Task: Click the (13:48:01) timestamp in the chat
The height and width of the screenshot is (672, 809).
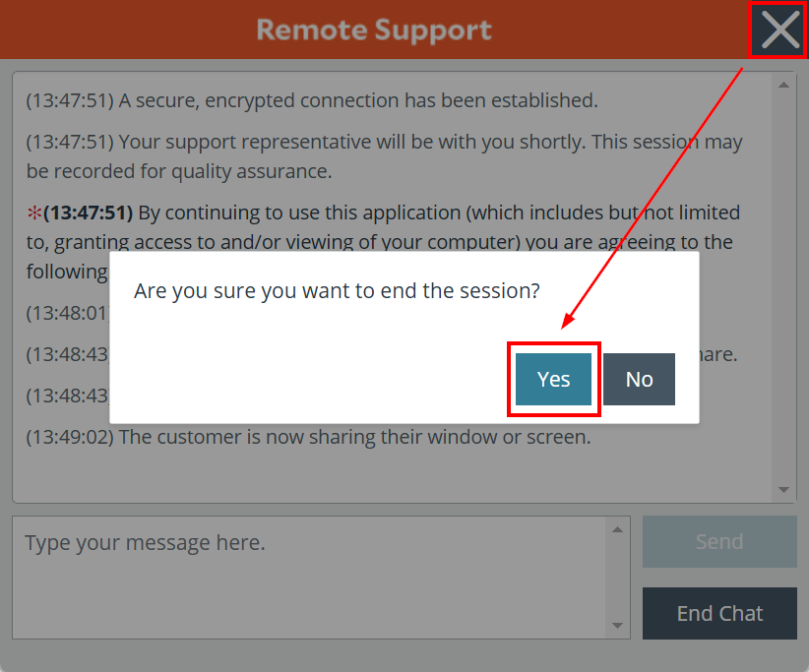Action: pos(68,313)
